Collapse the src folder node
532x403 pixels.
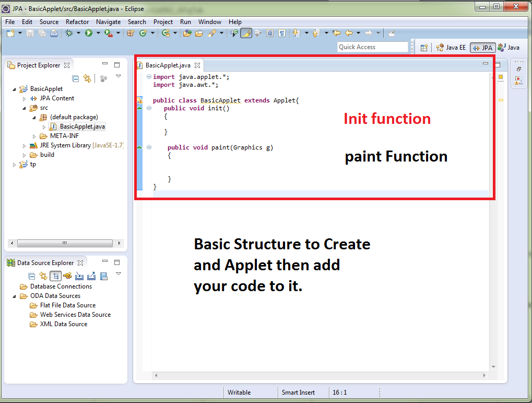24,108
